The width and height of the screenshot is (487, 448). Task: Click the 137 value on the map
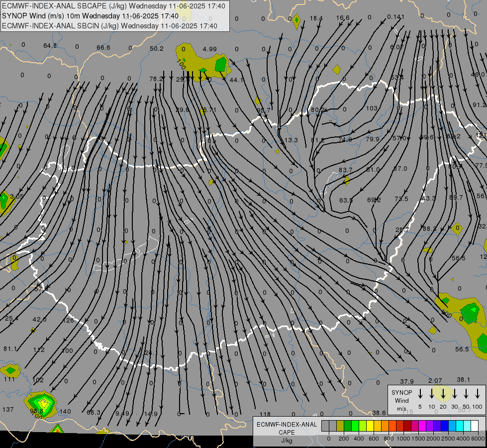(8, 410)
